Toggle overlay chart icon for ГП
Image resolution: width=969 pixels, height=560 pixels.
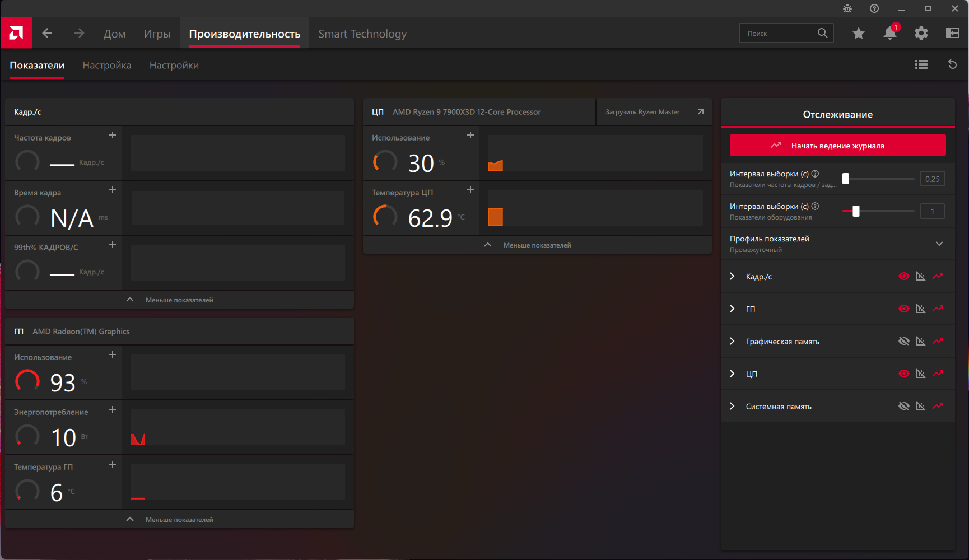pyautogui.click(x=920, y=309)
